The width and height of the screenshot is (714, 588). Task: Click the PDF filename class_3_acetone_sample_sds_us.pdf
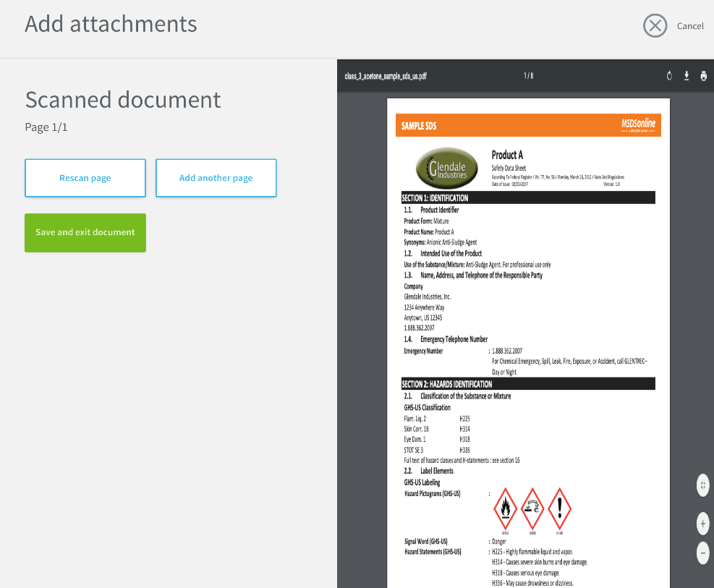pos(386,76)
